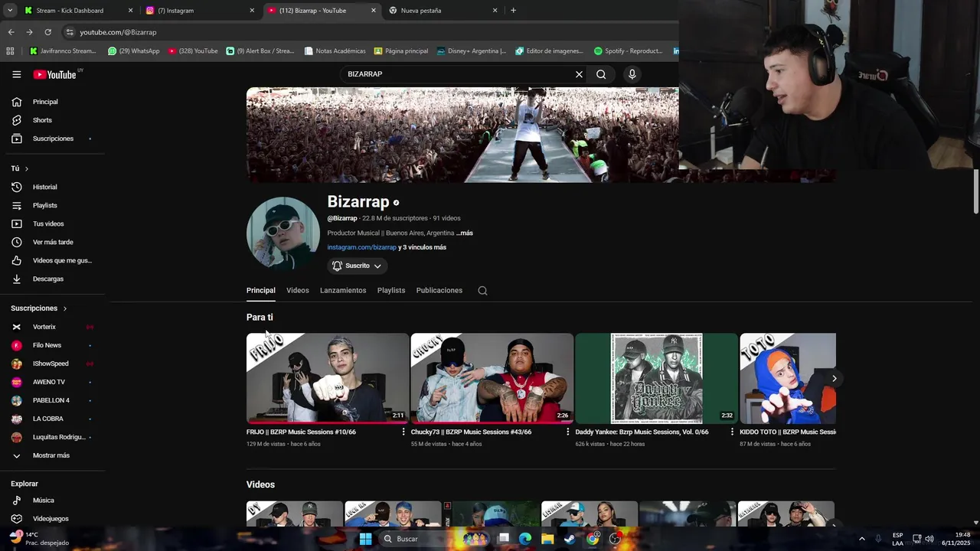Open Steam from taskbar
Screen dimensions: 980x551
(x=570, y=539)
